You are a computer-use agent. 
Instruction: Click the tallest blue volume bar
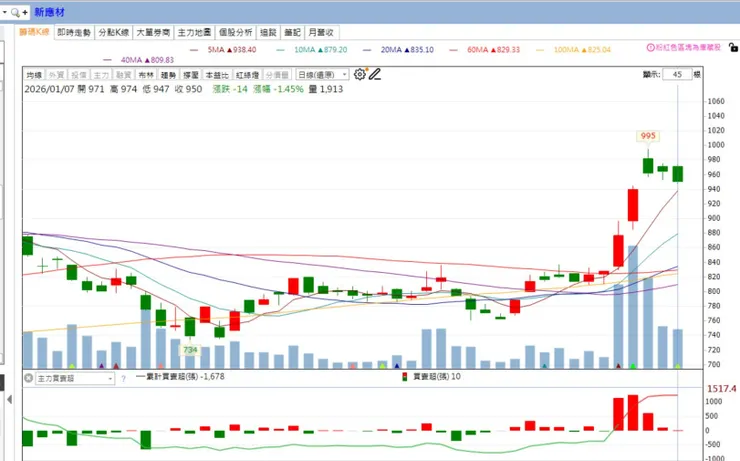[633, 307]
